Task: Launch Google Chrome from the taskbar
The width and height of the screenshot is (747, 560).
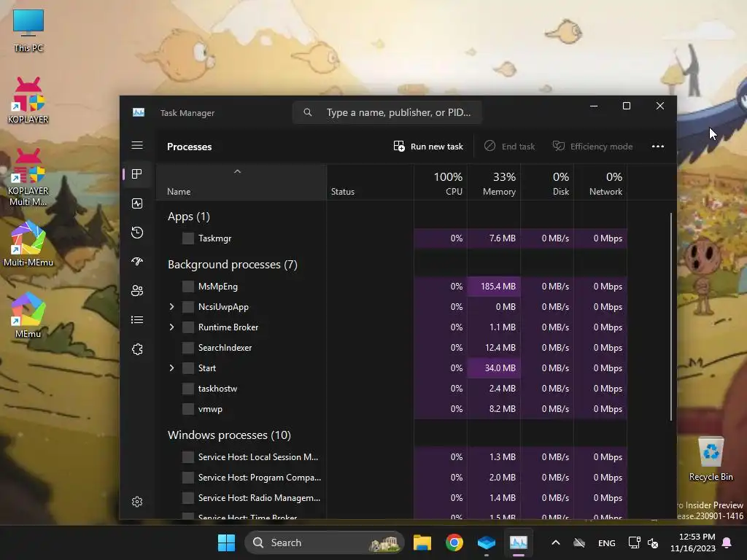Action: coord(454,542)
